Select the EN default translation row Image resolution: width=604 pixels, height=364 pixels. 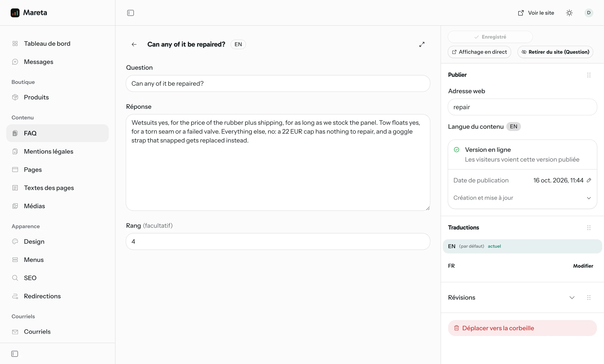pos(522,246)
